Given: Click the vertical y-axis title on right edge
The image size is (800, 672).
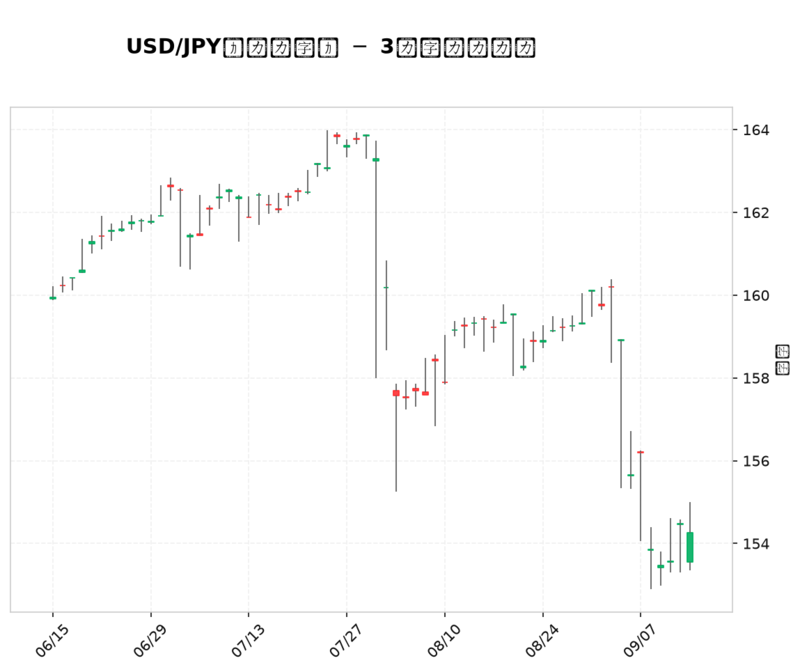Looking at the screenshot, I should pyautogui.click(x=782, y=360).
